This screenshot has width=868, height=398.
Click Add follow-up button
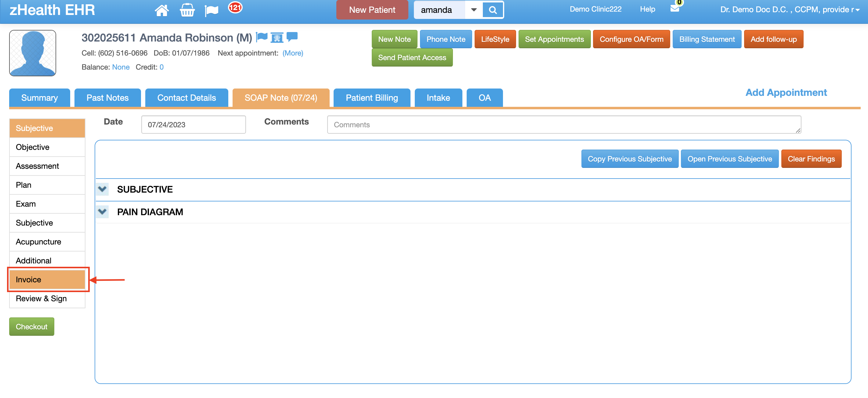[774, 39]
